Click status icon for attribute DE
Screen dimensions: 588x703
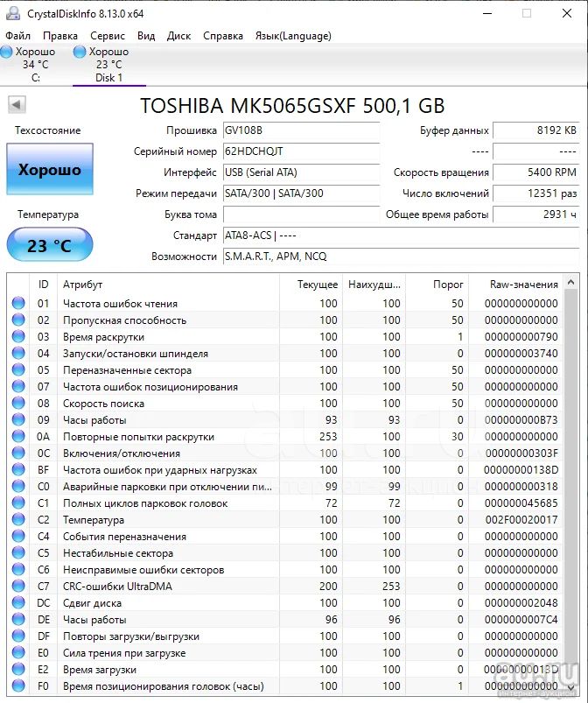click(x=18, y=619)
